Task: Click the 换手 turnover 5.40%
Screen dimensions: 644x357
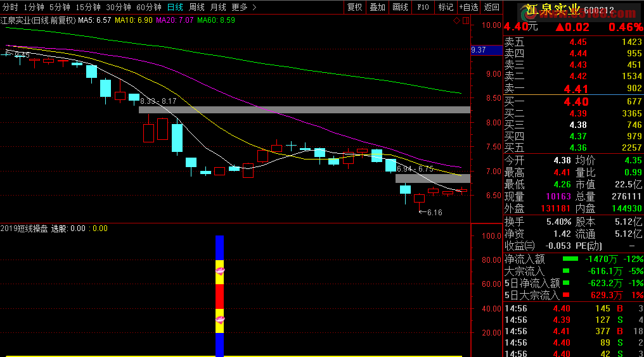Action: pos(558,222)
